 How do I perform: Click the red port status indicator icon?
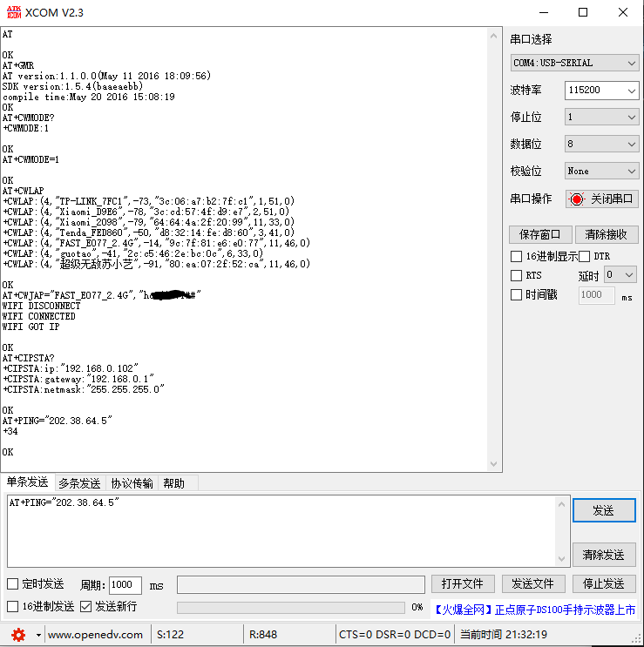pyautogui.click(x=577, y=199)
